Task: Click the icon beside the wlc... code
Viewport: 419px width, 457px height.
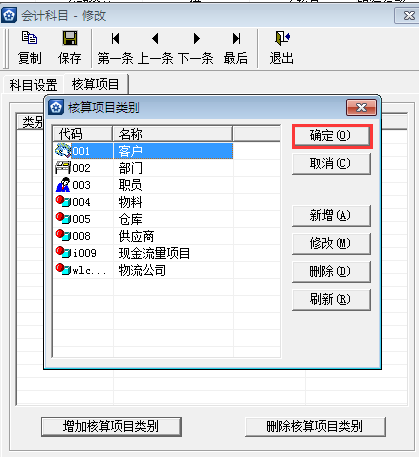Action: tap(63, 270)
